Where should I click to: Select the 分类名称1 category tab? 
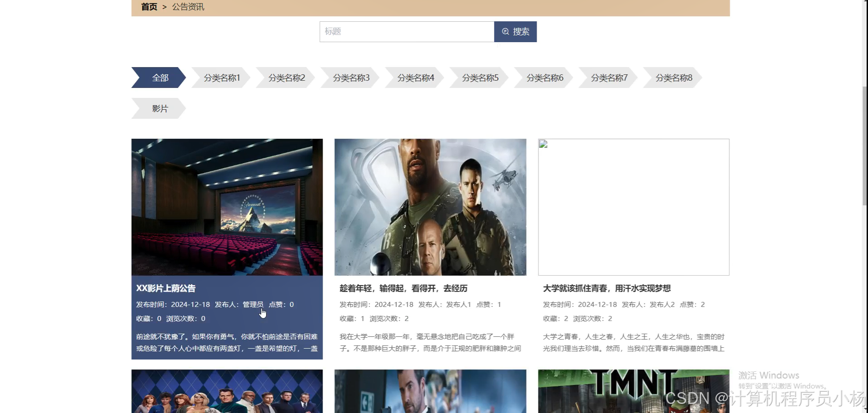pos(221,78)
